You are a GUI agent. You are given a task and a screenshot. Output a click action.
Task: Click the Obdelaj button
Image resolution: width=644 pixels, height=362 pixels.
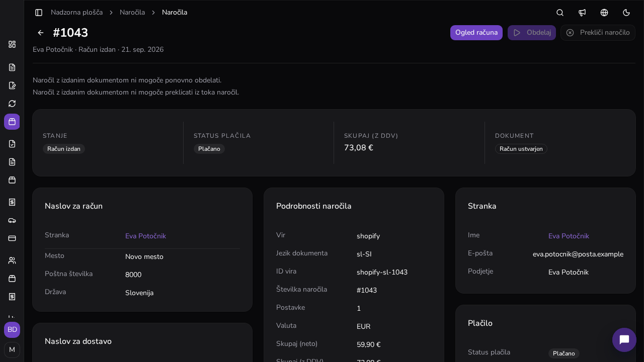click(532, 33)
